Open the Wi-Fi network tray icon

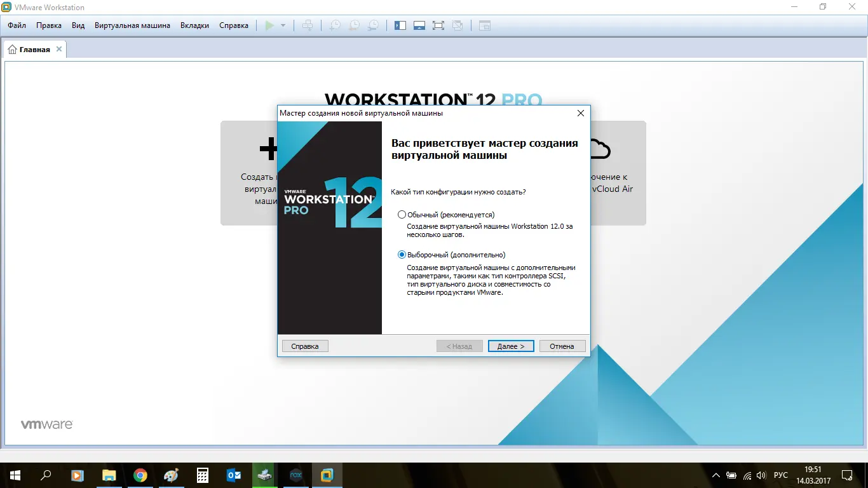tap(747, 475)
